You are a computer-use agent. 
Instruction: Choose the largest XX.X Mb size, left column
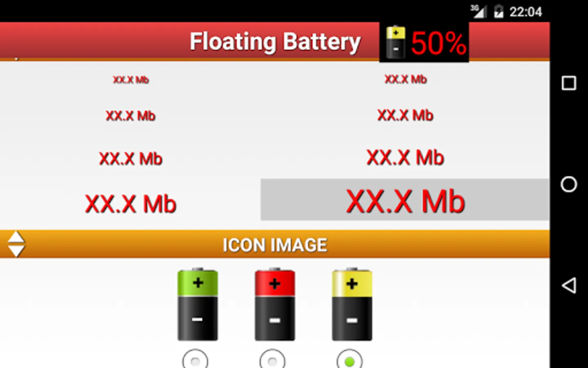131,204
